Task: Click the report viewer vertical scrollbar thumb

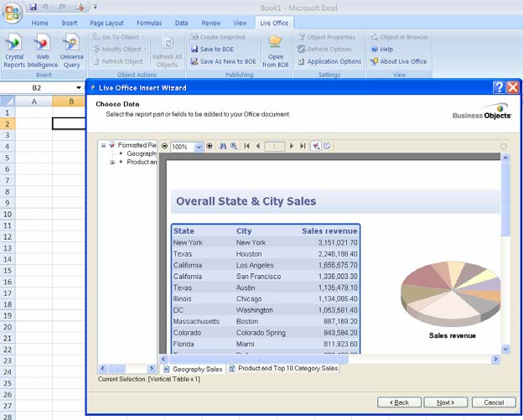Action: pyautogui.click(x=505, y=199)
